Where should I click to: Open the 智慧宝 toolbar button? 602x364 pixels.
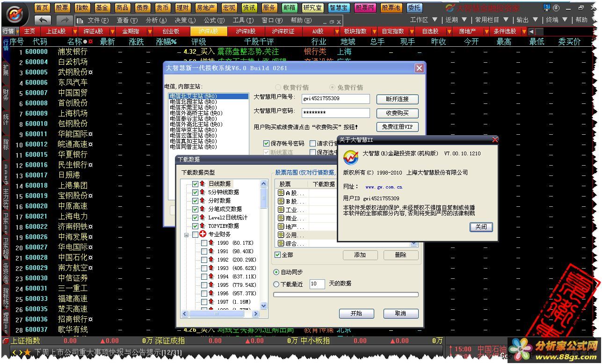pyautogui.click(x=338, y=8)
